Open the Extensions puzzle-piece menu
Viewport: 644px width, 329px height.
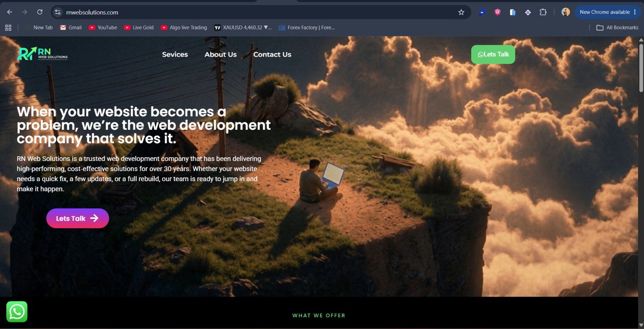coord(543,12)
